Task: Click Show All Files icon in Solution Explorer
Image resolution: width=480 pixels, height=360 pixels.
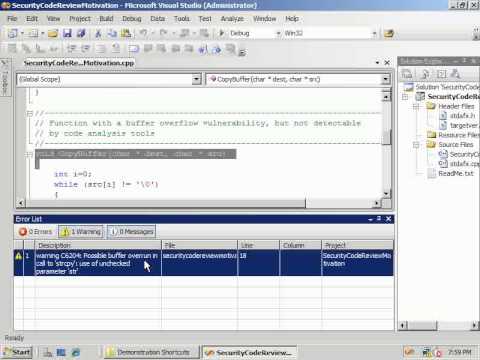Action: (x=425, y=74)
